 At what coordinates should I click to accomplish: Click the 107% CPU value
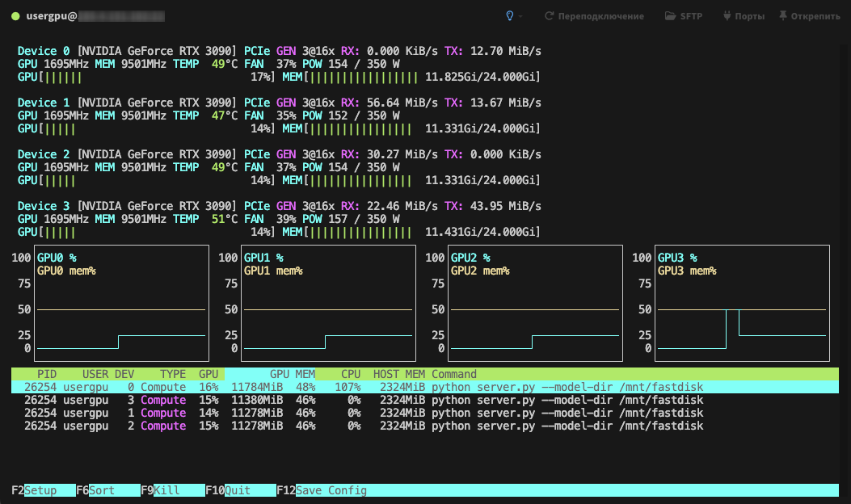click(348, 388)
